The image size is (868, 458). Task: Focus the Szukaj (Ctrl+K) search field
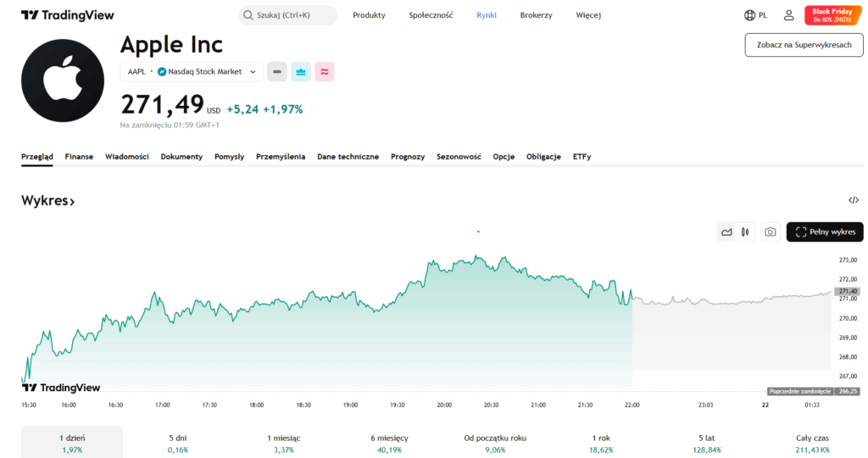[288, 15]
